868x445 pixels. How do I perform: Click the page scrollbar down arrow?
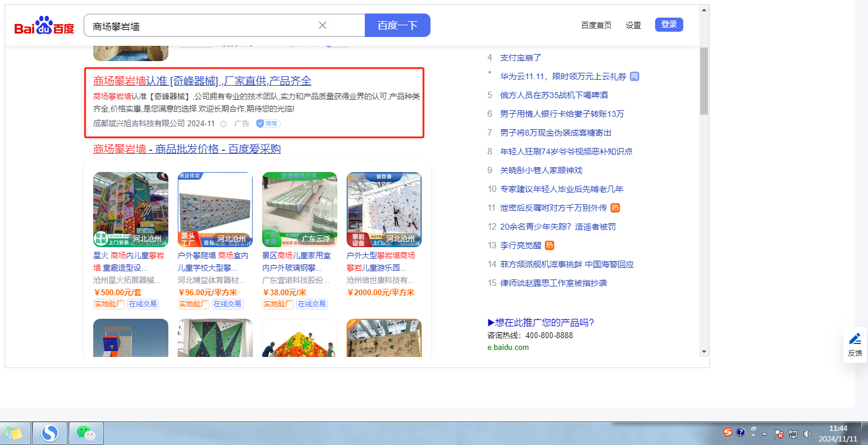704,351
